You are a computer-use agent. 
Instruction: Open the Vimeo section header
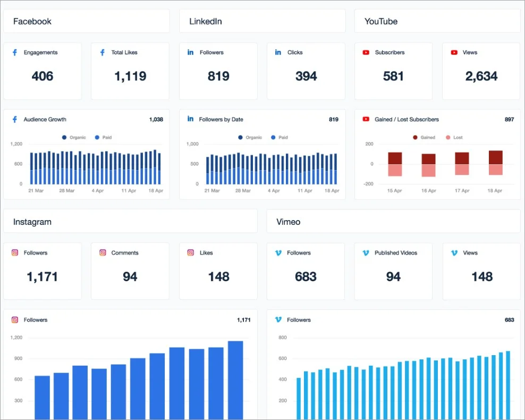pyautogui.click(x=393, y=222)
